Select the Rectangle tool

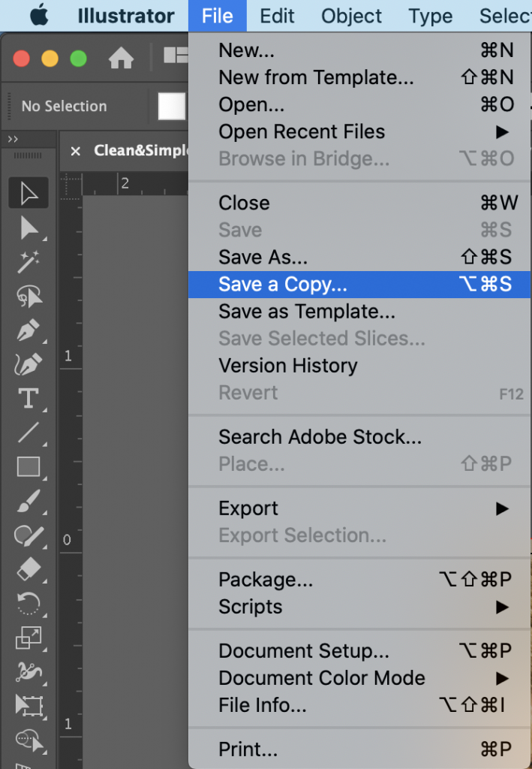[x=29, y=467]
